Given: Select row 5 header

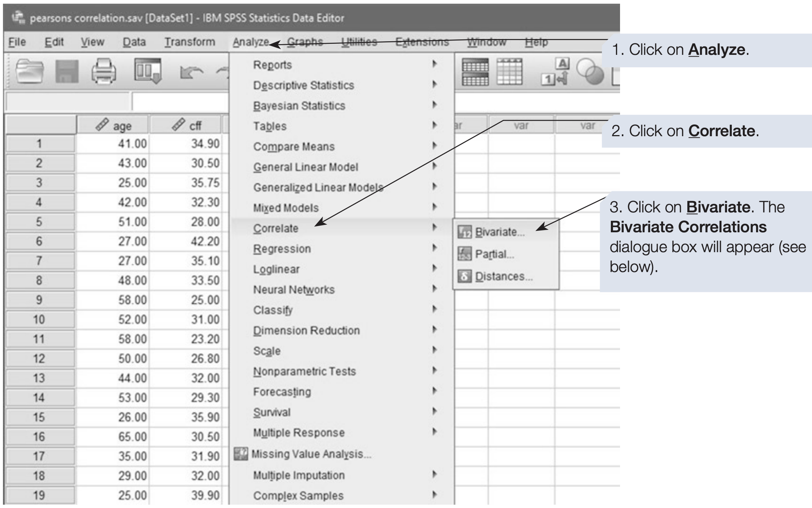Looking at the screenshot, I should pos(39,222).
